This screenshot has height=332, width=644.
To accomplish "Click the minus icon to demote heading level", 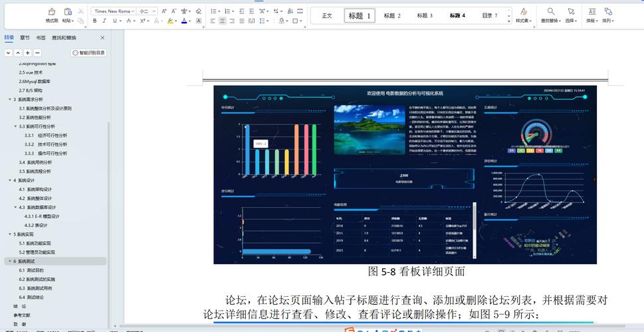I will tap(37, 52).
